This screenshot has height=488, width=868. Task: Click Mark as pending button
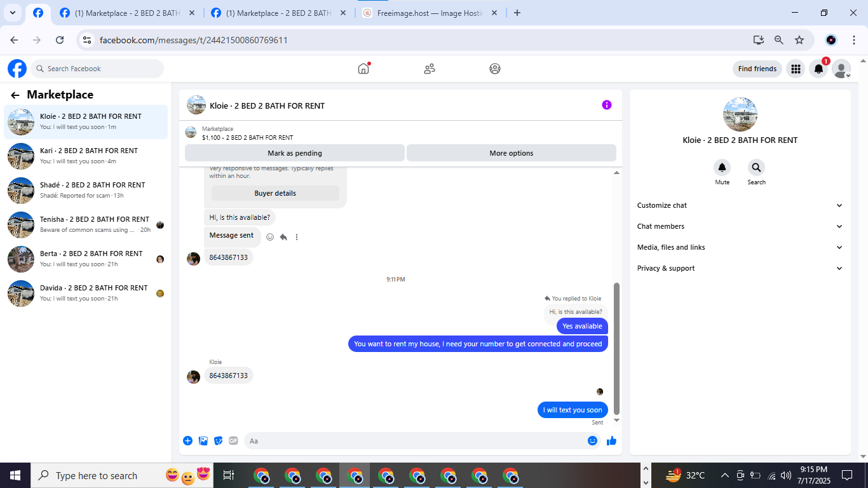point(295,153)
